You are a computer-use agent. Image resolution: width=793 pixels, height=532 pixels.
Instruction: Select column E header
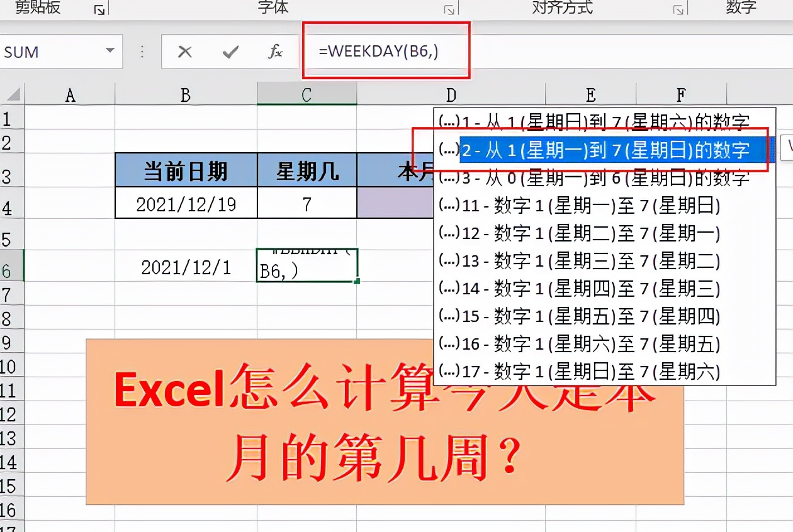(590, 95)
